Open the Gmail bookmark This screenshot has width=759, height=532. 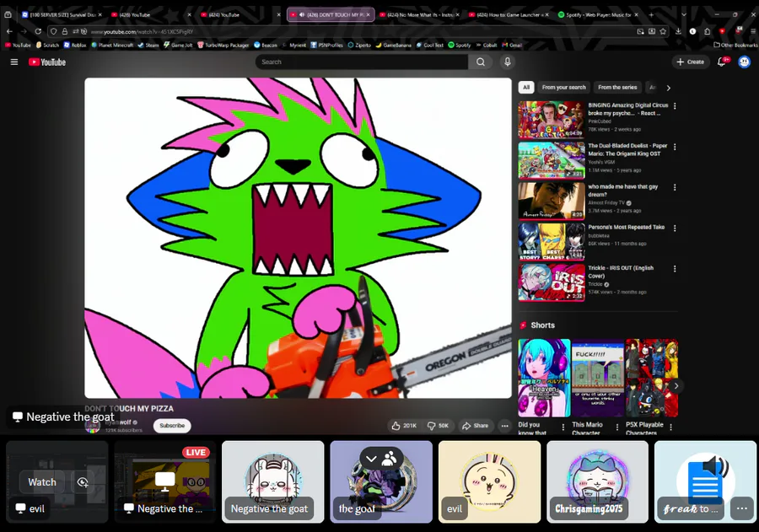click(x=512, y=45)
